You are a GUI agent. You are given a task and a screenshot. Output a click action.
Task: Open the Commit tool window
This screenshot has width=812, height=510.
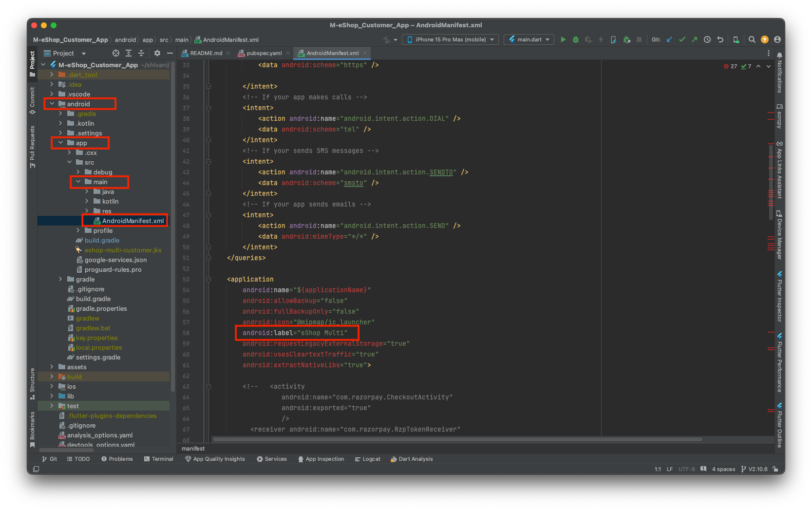click(32, 100)
